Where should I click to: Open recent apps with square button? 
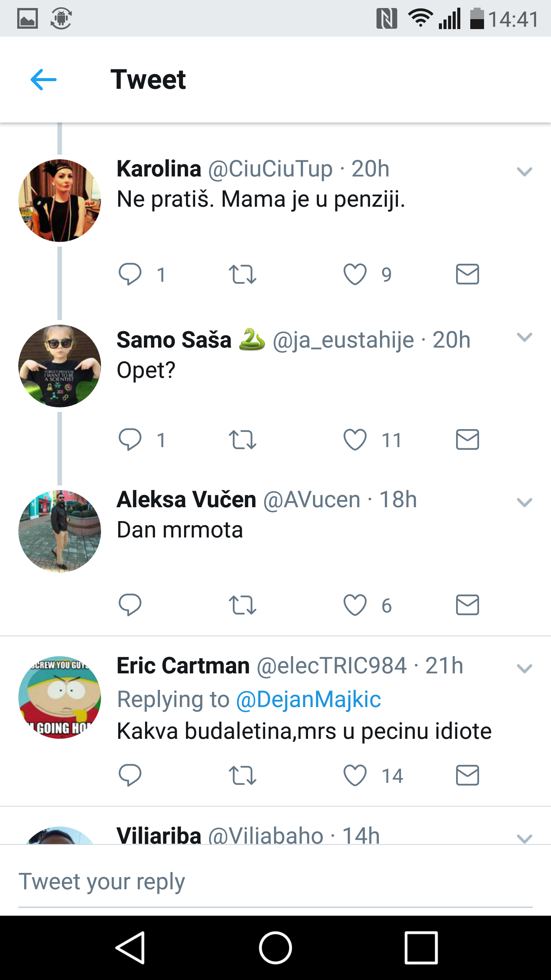[x=421, y=948]
